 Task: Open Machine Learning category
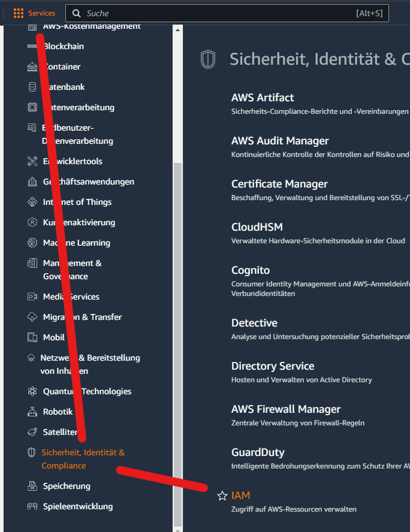coord(76,243)
